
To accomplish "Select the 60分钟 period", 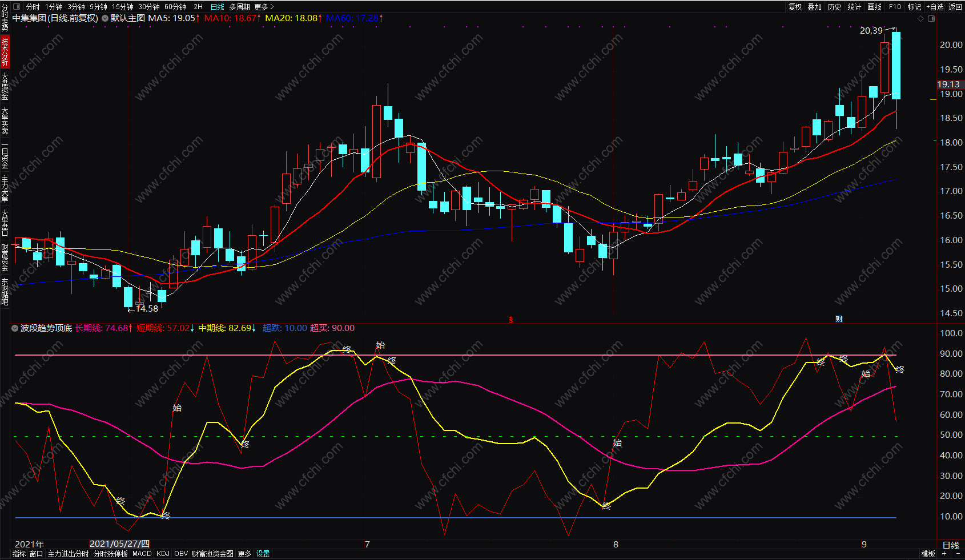I will pos(175,7).
